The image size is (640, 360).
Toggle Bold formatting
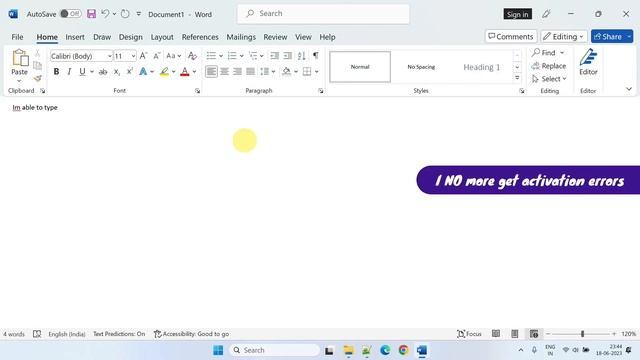pos(56,72)
